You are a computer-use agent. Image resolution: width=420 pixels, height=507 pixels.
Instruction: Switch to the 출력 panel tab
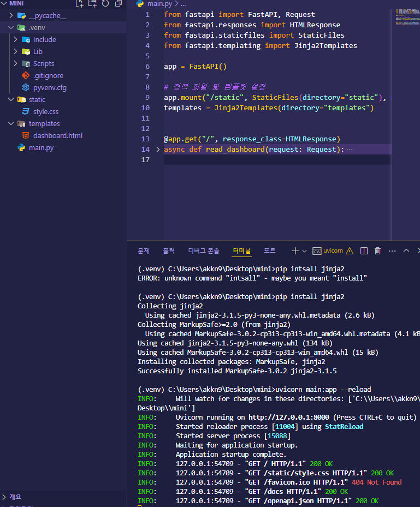pos(169,251)
